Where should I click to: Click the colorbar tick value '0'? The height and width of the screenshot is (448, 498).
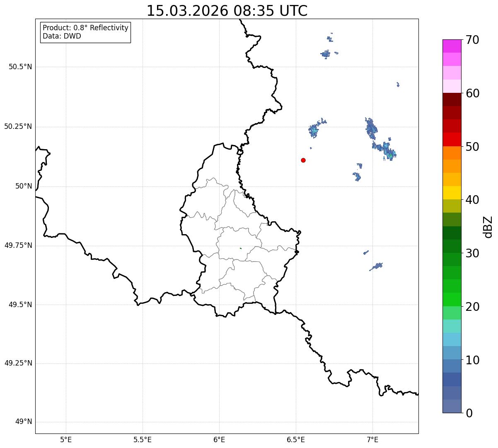click(x=469, y=413)
